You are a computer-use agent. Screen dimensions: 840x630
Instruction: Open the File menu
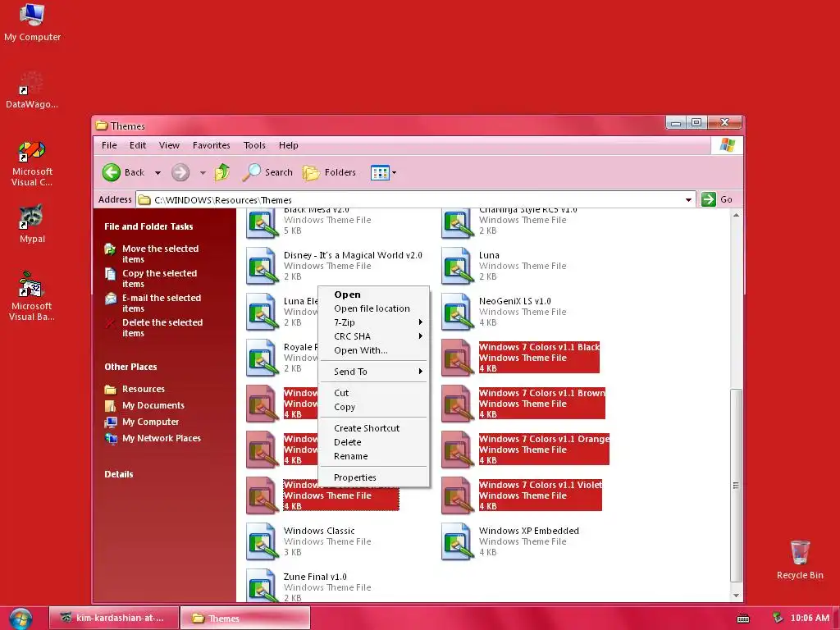(109, 145)
